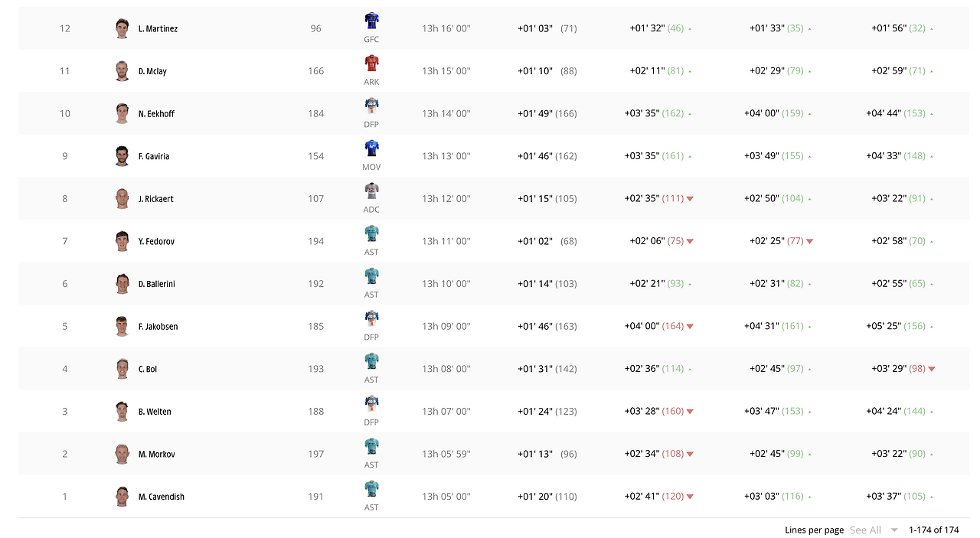
Task: Click the red down arrow next to (160) for B. Welten
Action: 690,412
